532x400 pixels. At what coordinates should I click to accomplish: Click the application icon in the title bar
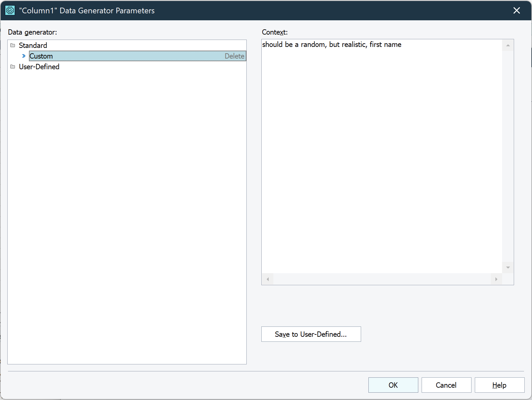[x=10, y=11]
